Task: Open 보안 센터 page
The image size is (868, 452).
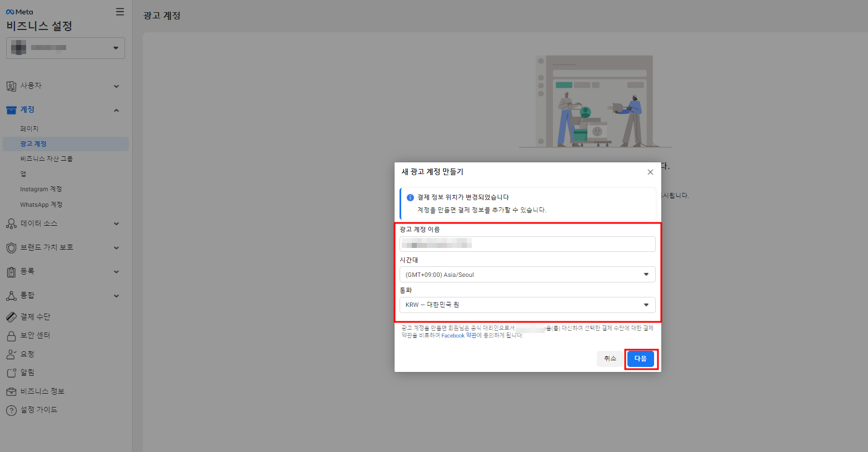Action: [36, 336]
